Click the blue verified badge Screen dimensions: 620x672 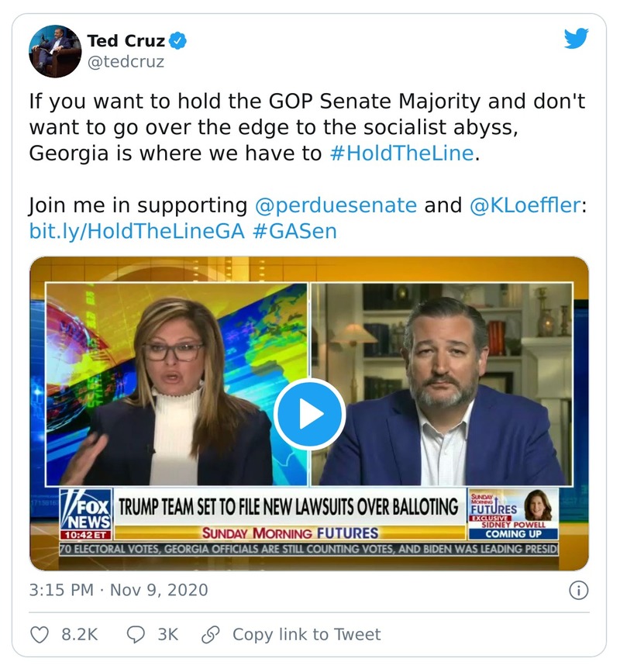(178, 41)
